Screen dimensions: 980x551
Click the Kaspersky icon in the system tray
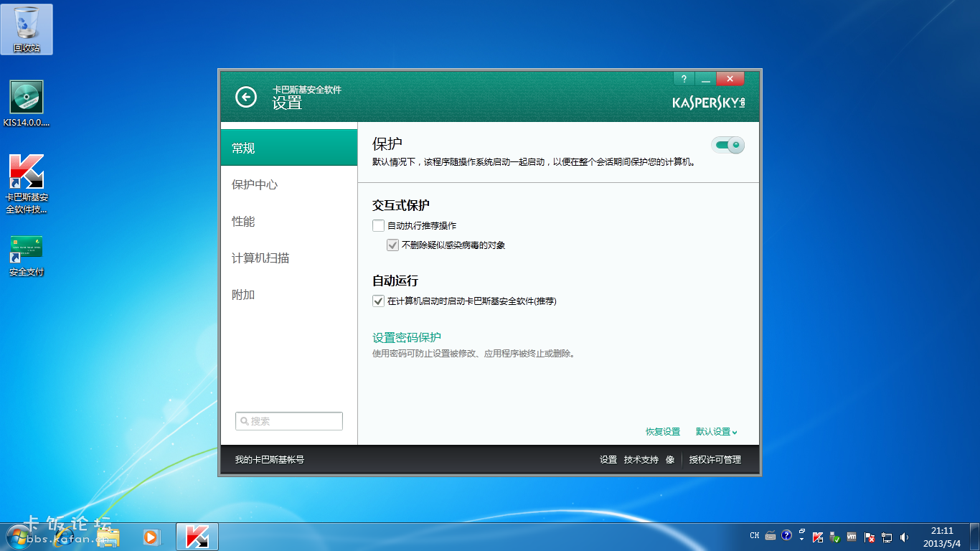(x=818, y=537)
